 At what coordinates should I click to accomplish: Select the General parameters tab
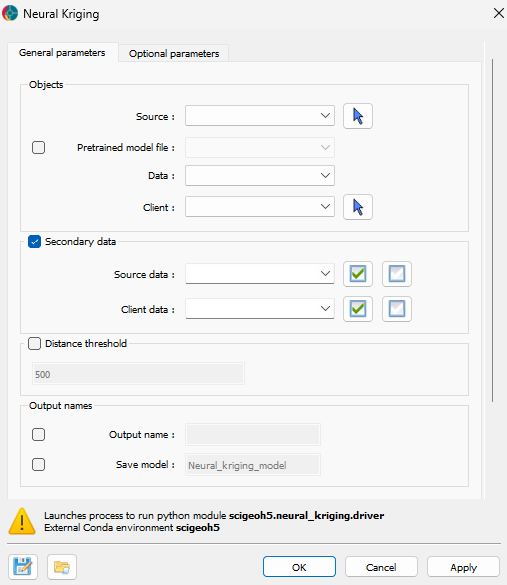click(x=62, y=53)
